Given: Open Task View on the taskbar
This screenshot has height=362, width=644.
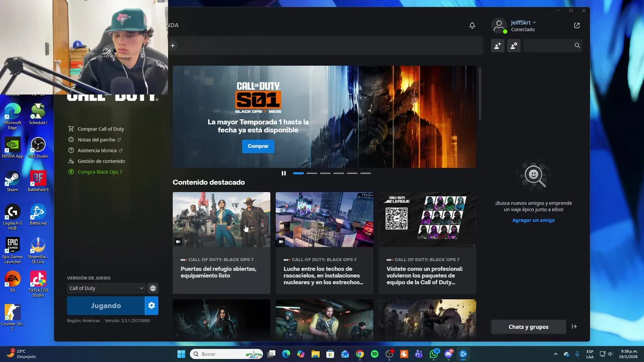Looking at the screenshot, I should pos(271,354).
